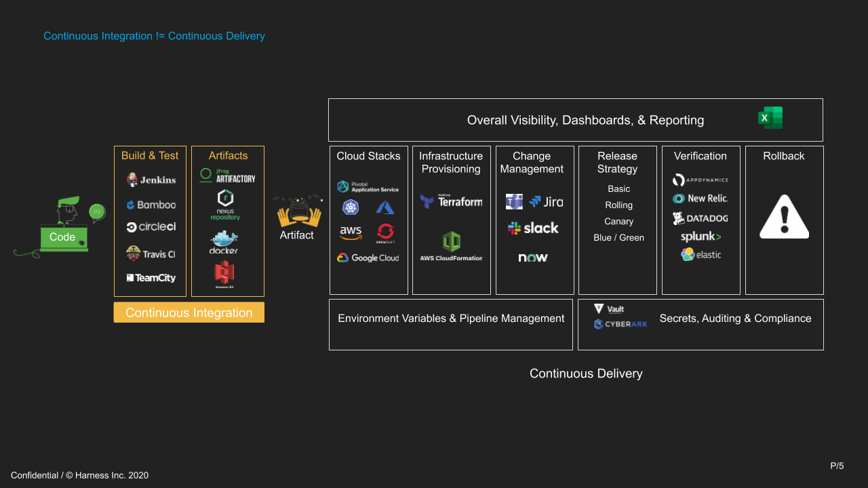
Task: Click the 'Infrastructure Provisioning' heading
Action: coord(451,163)
